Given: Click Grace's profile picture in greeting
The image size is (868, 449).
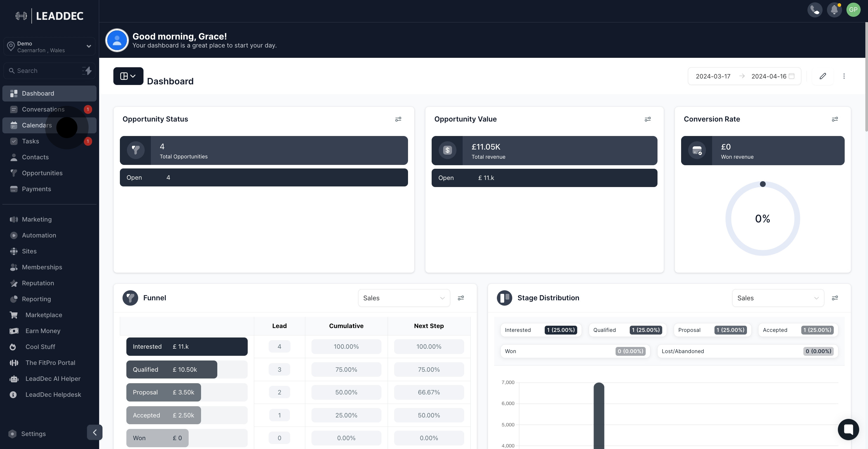Looking at the screenshot, I should pyautogui.click(x=117, y=40).
